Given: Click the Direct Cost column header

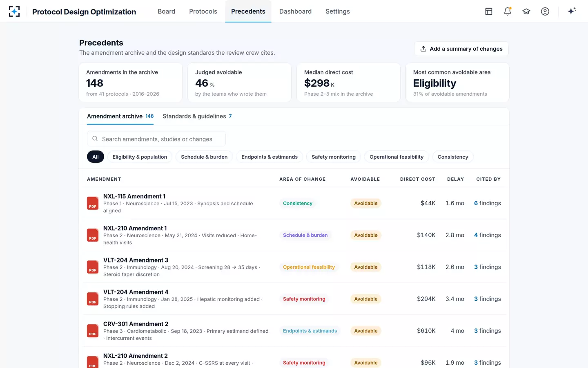Looking at the screenshot, I should point(418,179).
